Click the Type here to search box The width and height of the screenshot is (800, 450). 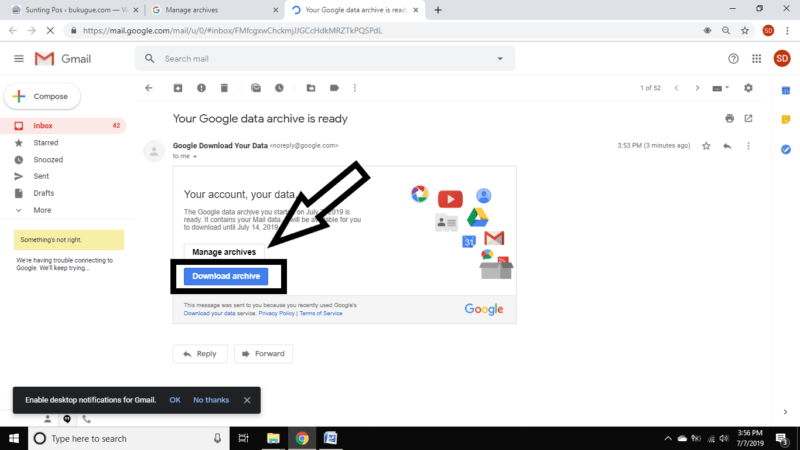point(129,438)
